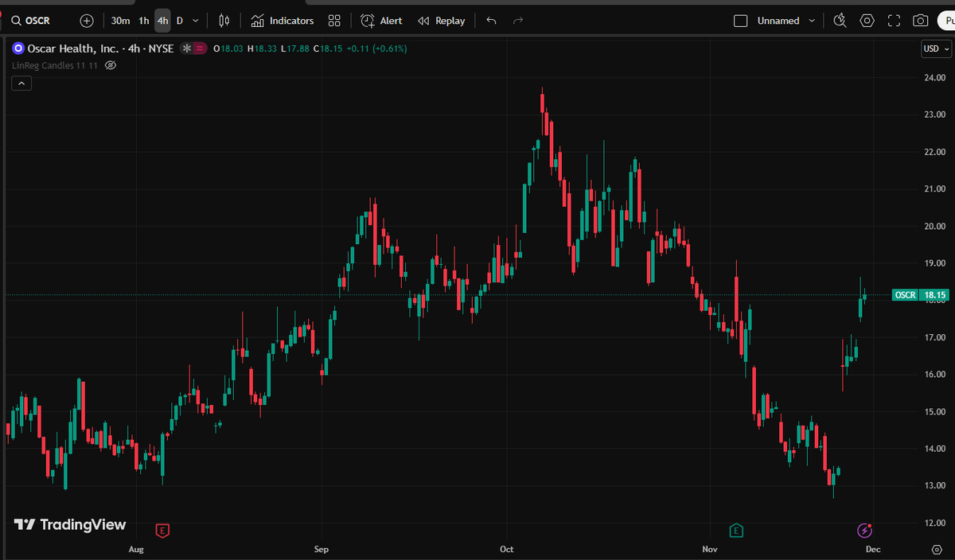The width and height of the screenshot is (955, 560).
Task: Select the 30m timeframe
Action: [121, 21]
